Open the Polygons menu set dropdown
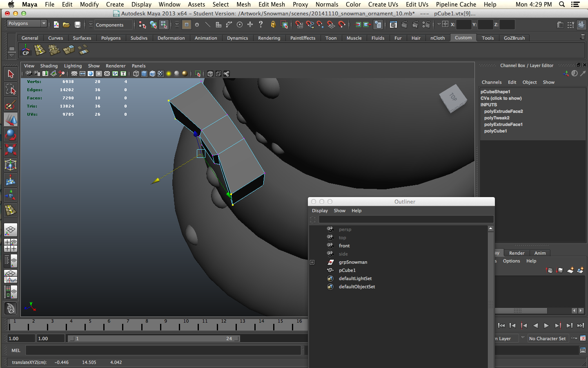This screenshot has width=588, height=368. [x=27, y=23]
